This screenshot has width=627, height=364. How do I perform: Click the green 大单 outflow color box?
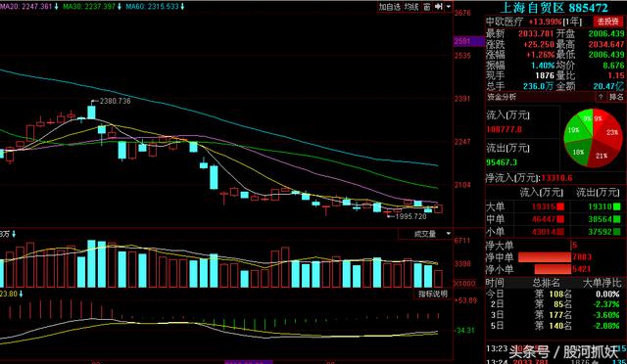pos(617,206)
